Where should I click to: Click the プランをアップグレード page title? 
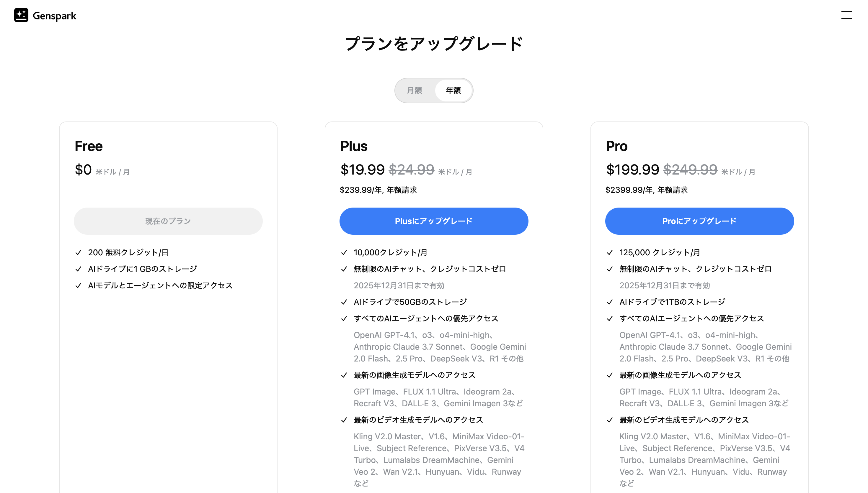click(x=434, y=44)
